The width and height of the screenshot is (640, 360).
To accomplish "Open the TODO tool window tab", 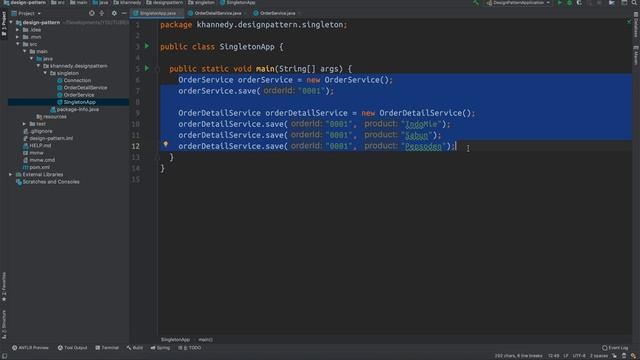I will [x=189, y=348].
